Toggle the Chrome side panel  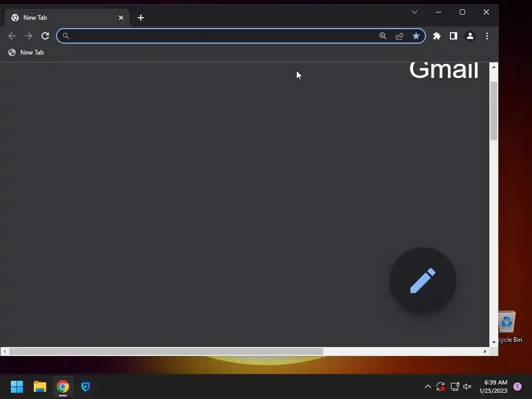pyautogui.click(x=453, y=36)
